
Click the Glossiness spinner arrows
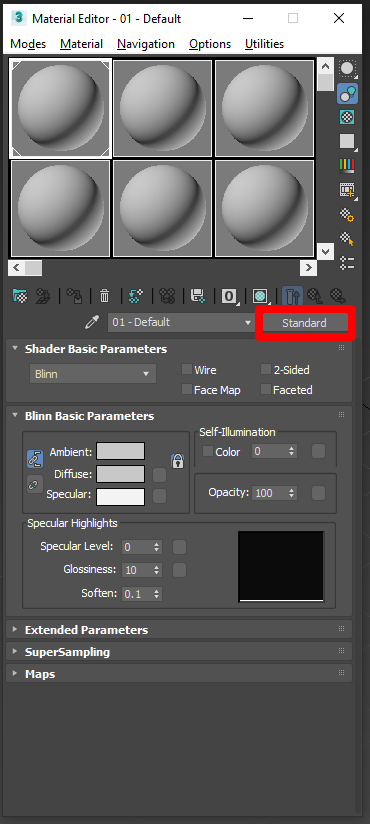click(x=157, y=570)
